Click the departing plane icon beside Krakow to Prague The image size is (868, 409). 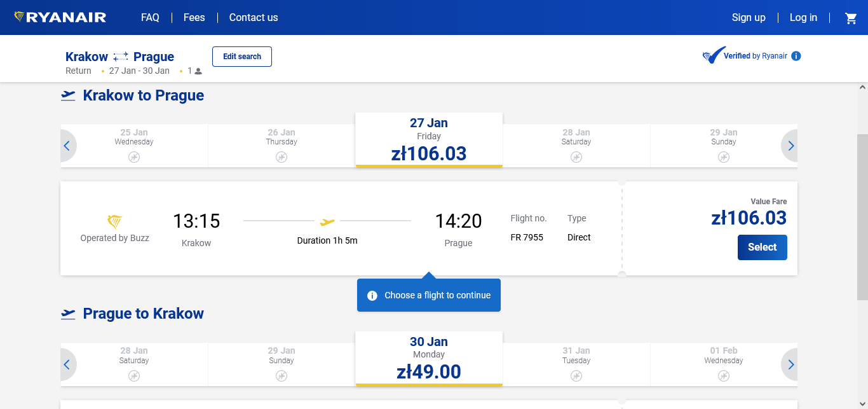point(68,95)
